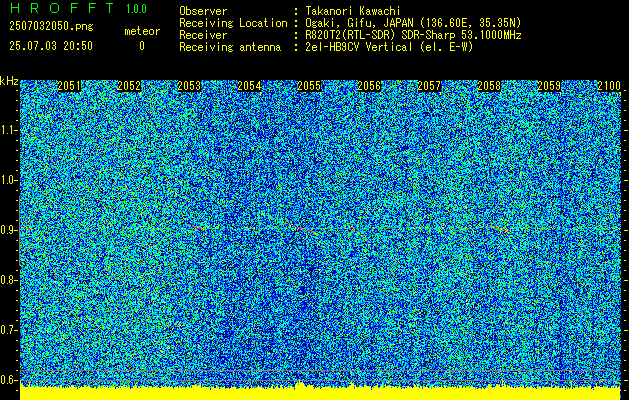
Task: Click the 2056 time marker
Action: click(x=369, y=86)
